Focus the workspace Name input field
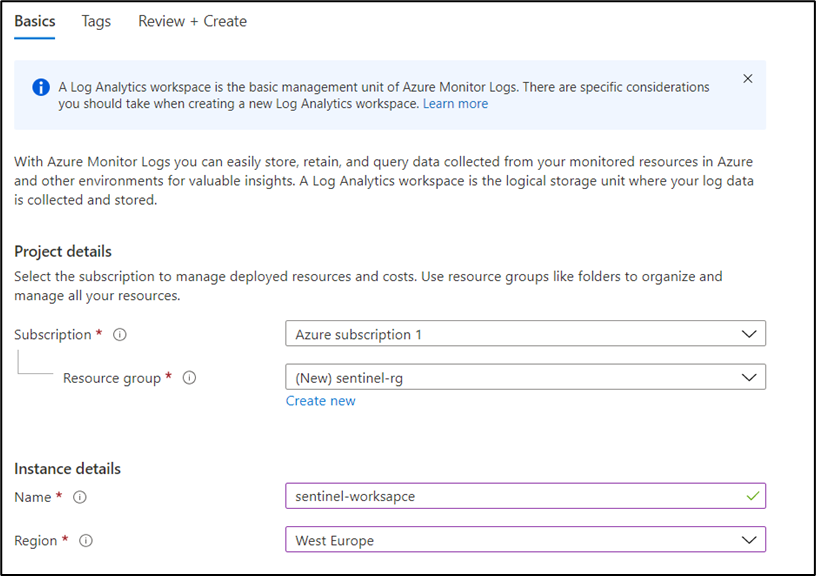 pos(525,496)
